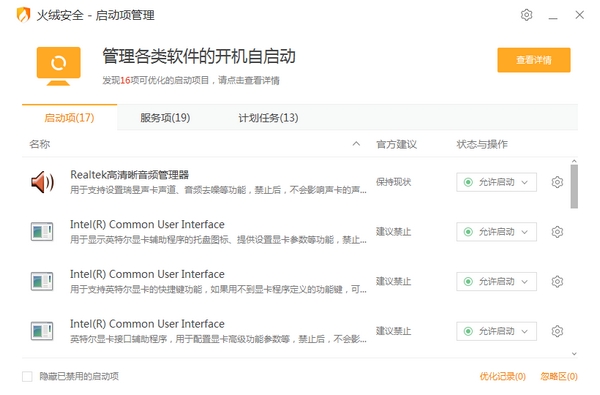
Task: Open gear settings for last Intel Common User Interface
Action: (557, 331)
